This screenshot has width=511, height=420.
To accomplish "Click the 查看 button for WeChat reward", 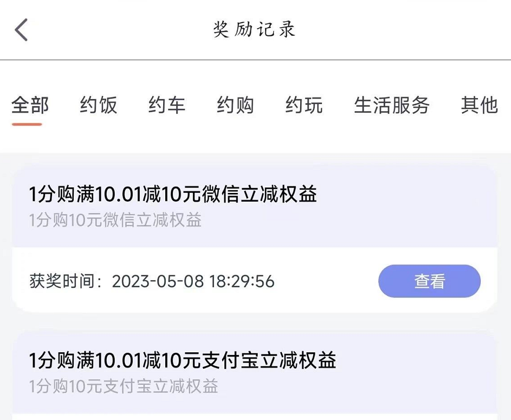I will pos(429,281).
